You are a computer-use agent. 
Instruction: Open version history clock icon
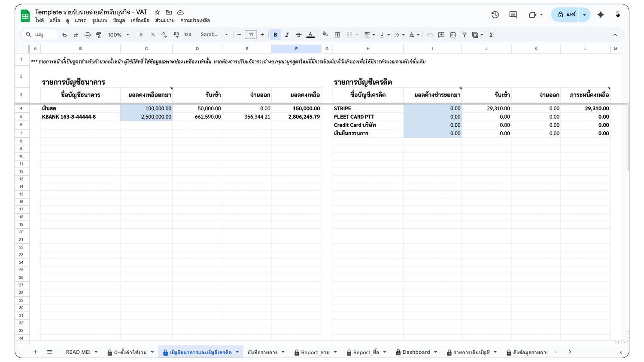[495, 15]
